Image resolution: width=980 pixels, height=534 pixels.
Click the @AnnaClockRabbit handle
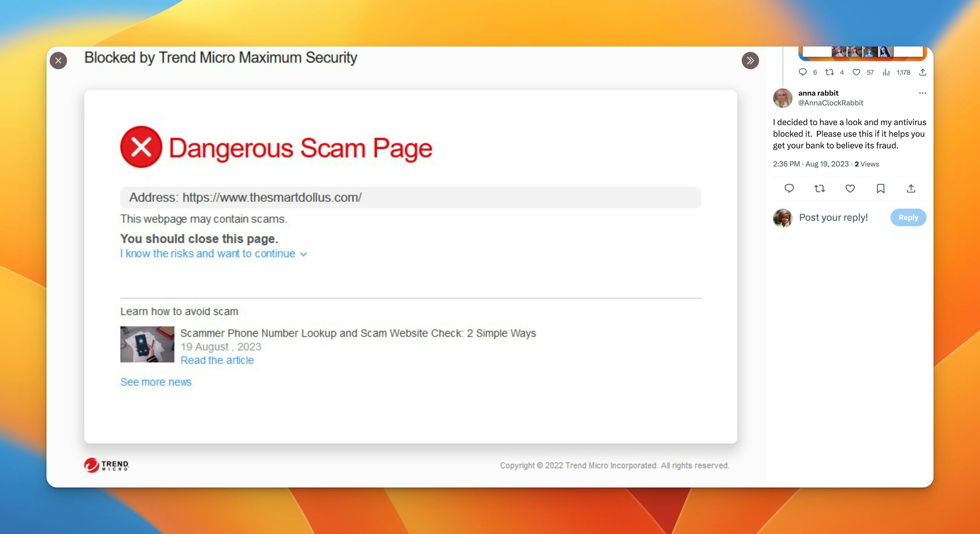(831, 103)
